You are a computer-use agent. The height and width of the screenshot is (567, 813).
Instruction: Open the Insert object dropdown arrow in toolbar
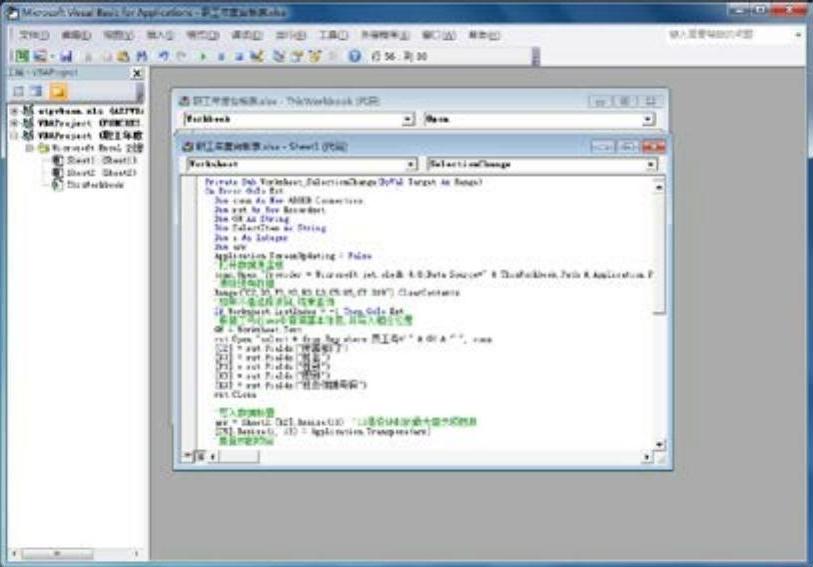tap(52, 56)
